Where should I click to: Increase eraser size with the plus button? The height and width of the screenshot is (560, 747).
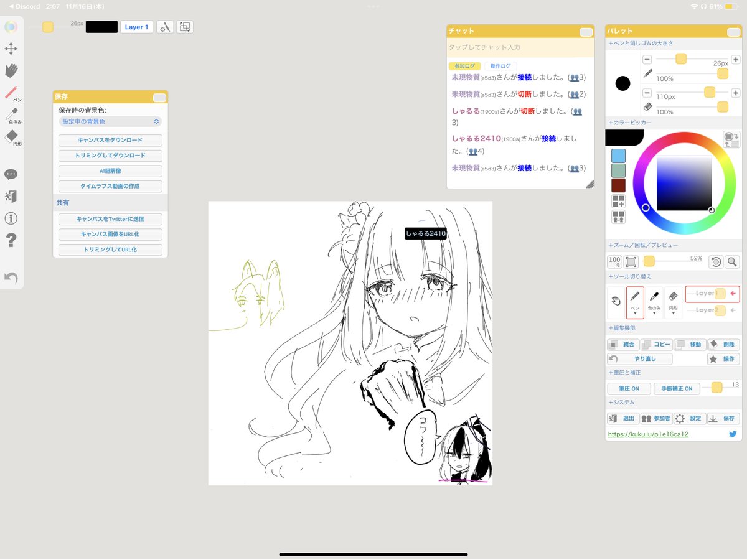[736, 93]
